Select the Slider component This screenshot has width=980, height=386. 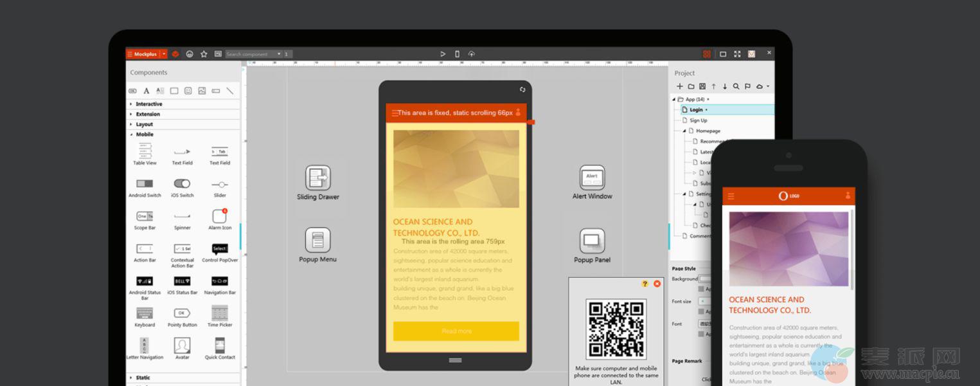click(219, 184)
